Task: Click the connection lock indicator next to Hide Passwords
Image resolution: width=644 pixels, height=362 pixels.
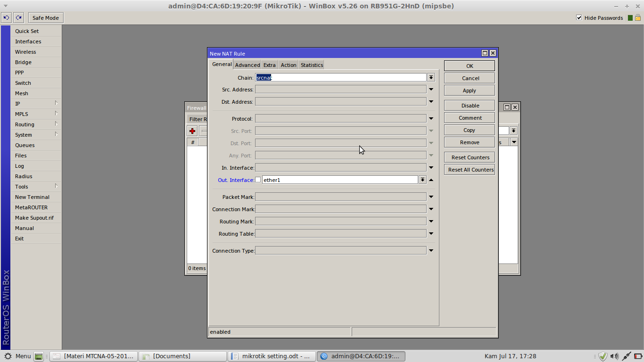Action: tap(638, 18)
